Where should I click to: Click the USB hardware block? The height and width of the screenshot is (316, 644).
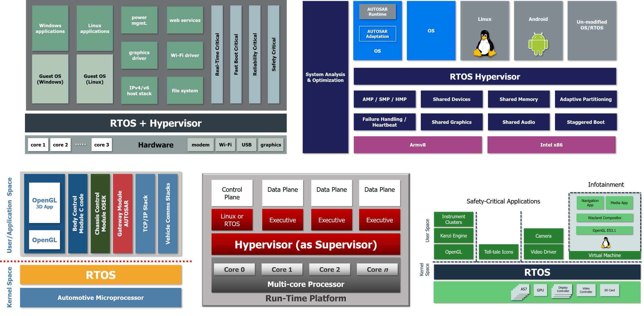246,144
